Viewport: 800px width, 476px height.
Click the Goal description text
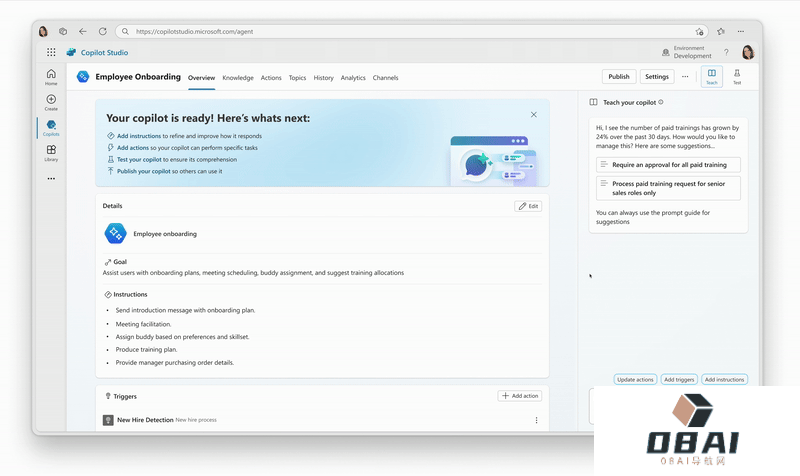pyautogui.click(x=253, y=273)
